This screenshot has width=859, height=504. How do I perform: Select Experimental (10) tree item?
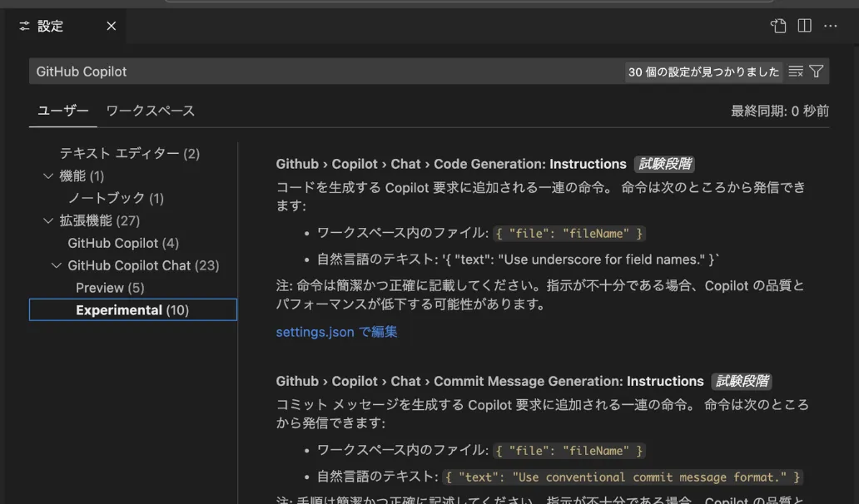[132, 310]
